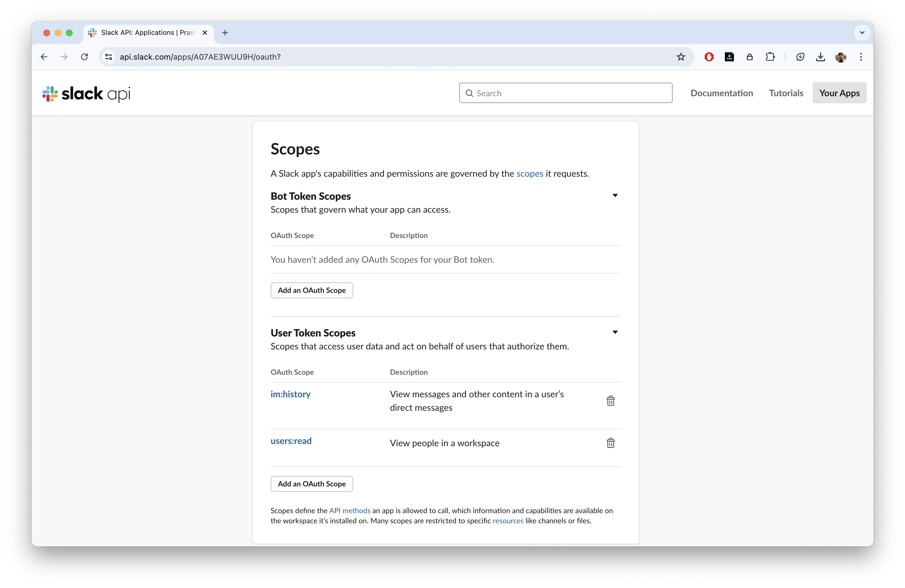Click the Bot Token Scopes heading
Image resolution: width=905 pixels, height=588 pixels.
311,196
